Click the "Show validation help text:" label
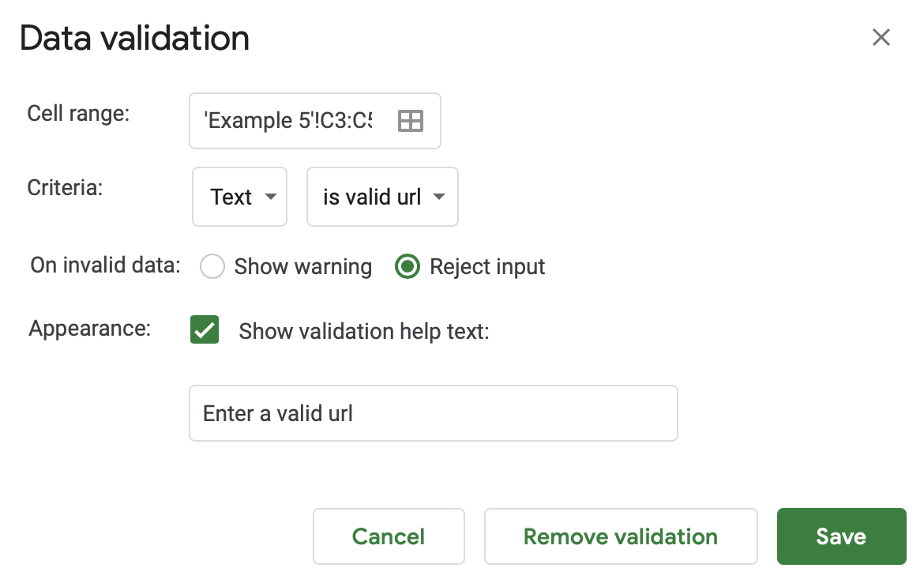The height and width of the screenshot is (583, 924). click(x=364, y=331)
